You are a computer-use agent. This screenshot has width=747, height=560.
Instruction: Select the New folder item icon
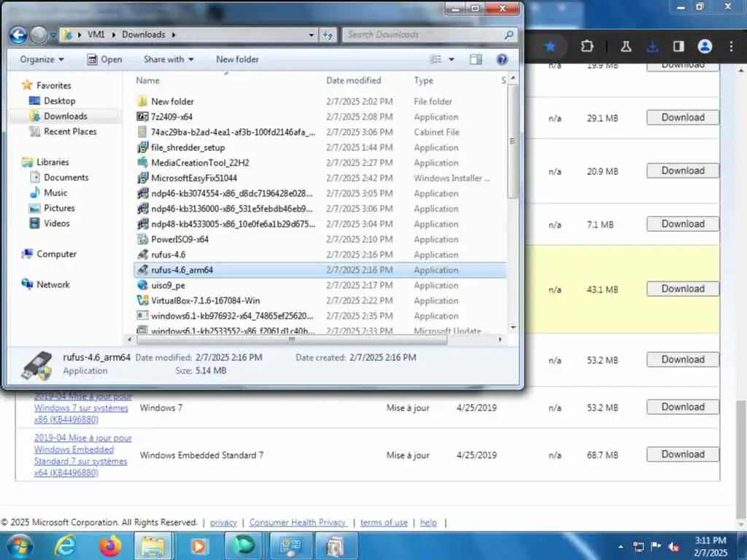(x=142, y=101)
